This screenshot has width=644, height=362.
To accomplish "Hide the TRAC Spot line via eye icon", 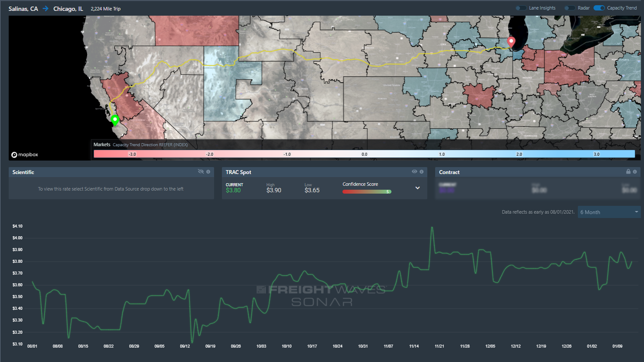I will [414, 172].
